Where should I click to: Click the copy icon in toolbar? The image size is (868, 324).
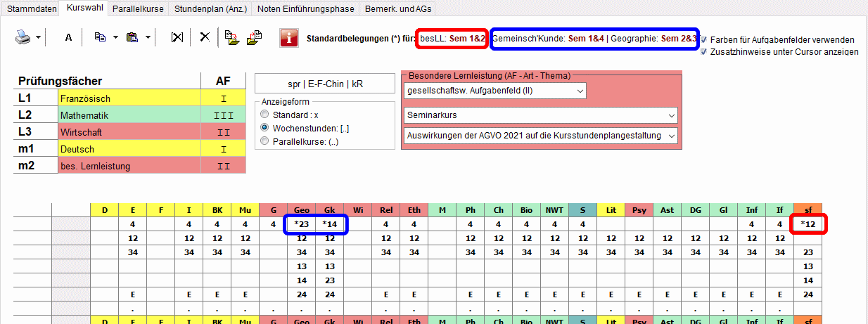[100, 37]
